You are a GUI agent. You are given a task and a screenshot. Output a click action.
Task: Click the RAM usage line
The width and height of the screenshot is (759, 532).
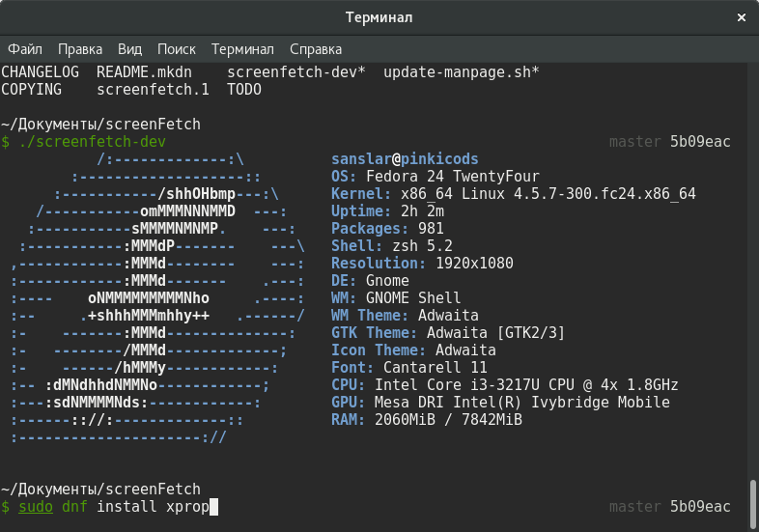click(x=426, y=420)
